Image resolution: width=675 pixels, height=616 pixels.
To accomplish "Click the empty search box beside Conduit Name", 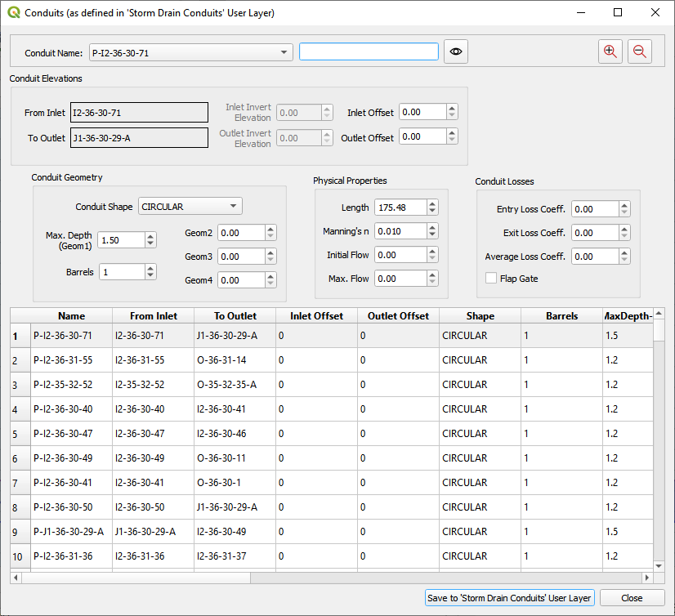I will (x=369, y=52).
